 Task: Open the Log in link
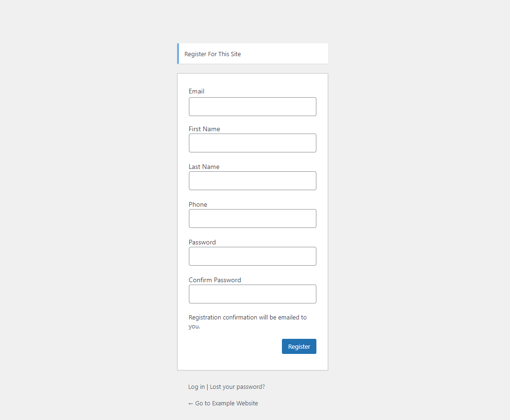point(196,387)
